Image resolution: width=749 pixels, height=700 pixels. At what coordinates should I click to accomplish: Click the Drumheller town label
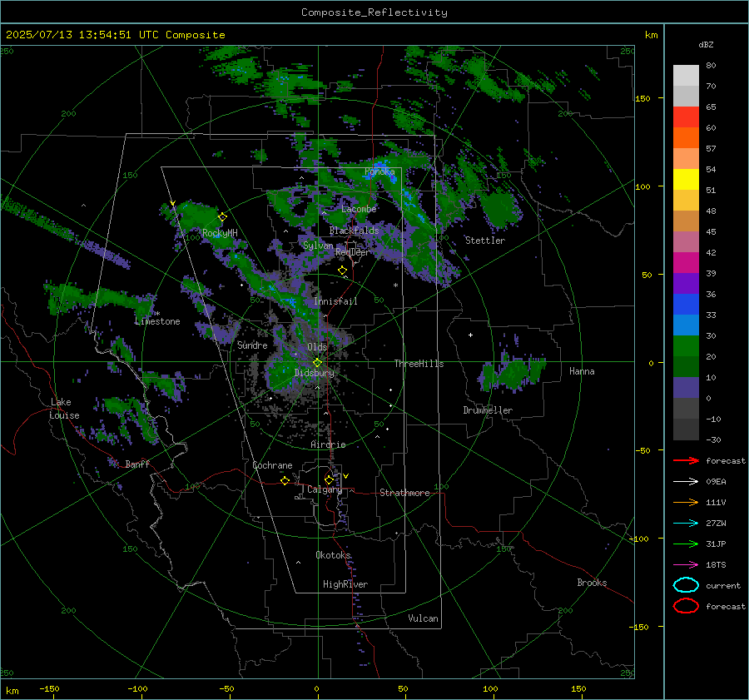click(x=488, y=410)
